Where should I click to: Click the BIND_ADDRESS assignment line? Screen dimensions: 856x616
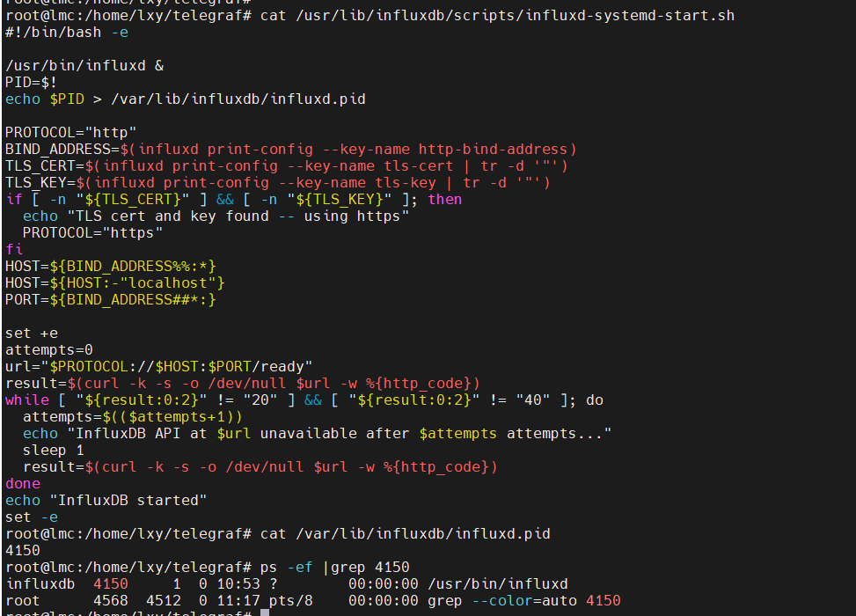click(x=291, y=149)
